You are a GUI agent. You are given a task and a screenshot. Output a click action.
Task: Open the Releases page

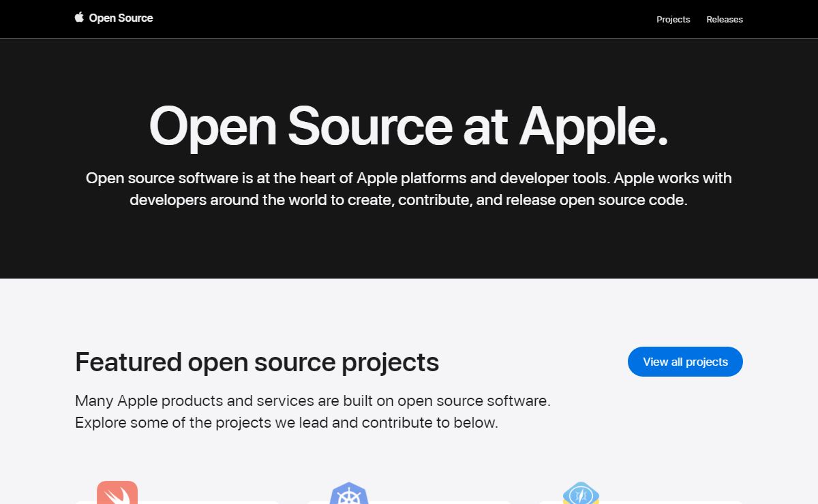pos(725,19)
